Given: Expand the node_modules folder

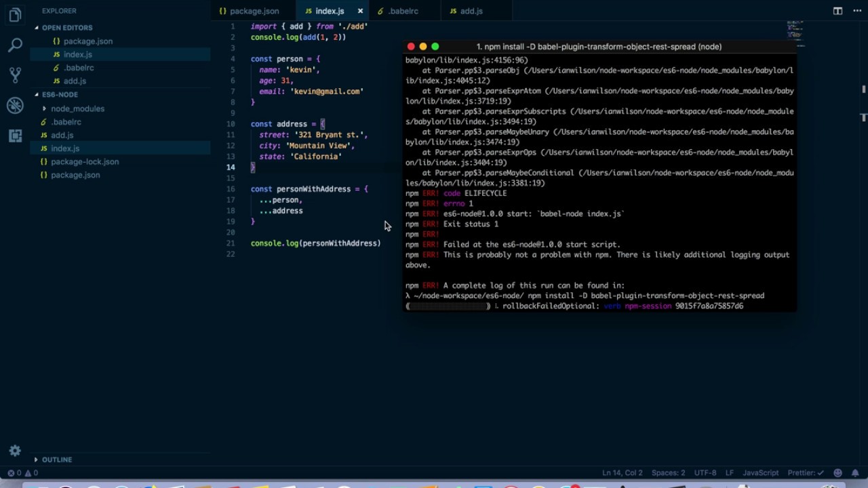Looking at the screenshot, I should coord(77,108).
